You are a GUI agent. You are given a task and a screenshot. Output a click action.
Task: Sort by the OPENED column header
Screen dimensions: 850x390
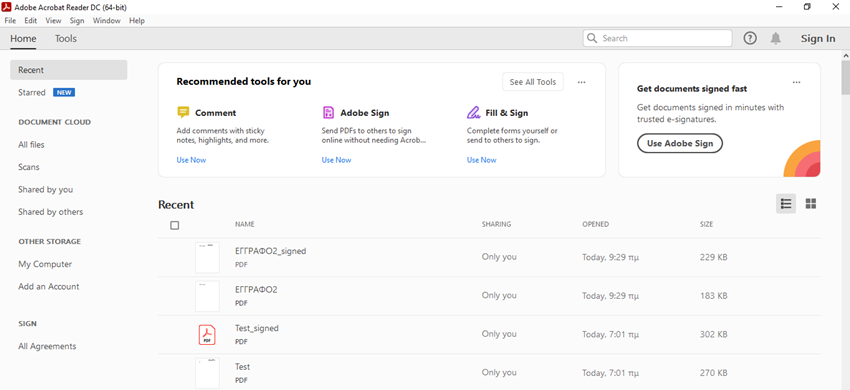[x=596, y=224]
